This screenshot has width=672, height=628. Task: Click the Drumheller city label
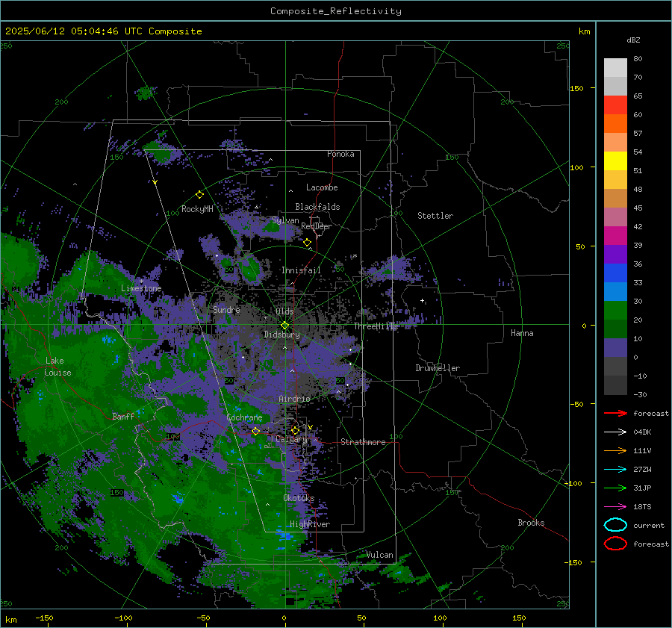[x=438, y=368]
